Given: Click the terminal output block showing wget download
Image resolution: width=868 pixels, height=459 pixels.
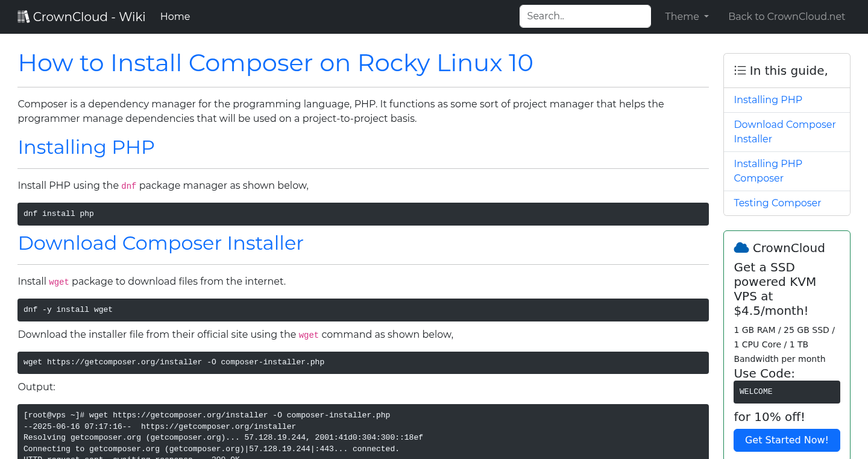Looking at the screenshot, I should (363, 431).
